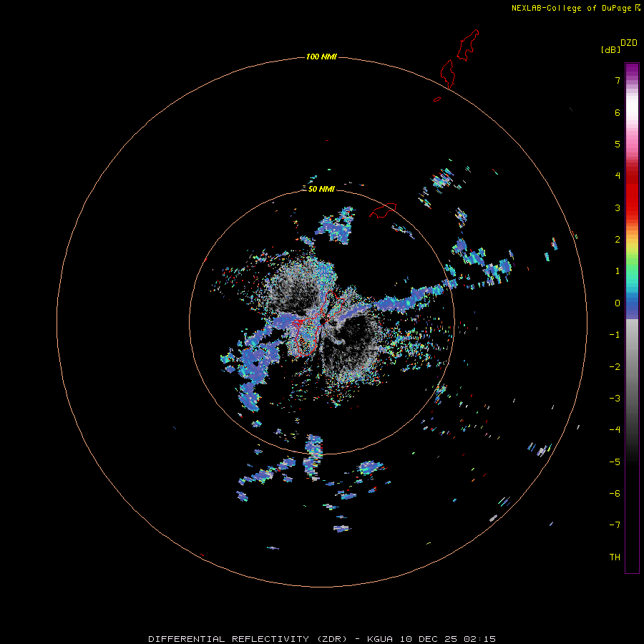Click the 10 DEC 25 date in footer
Image resolution: width=644 pixels, height=644 pixels.
[429, 639]
